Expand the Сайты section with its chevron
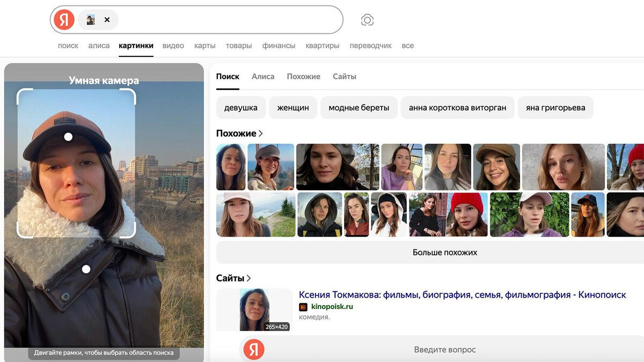 [248, 278]
